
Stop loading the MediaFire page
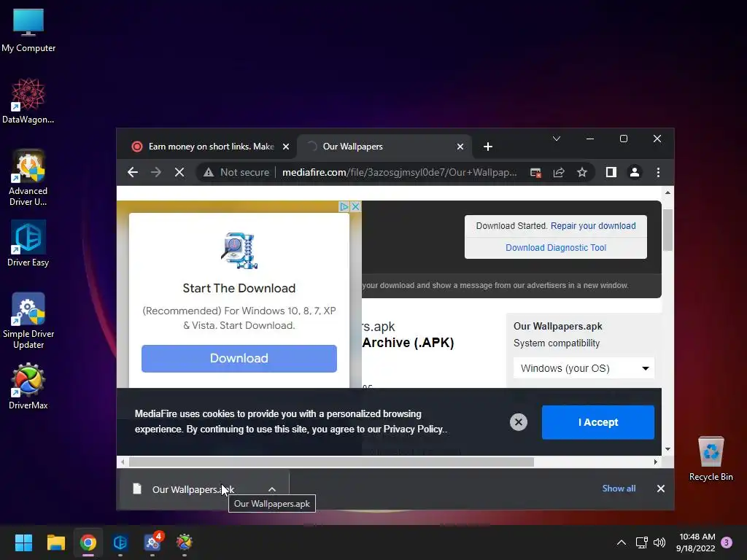pos(179,172)
